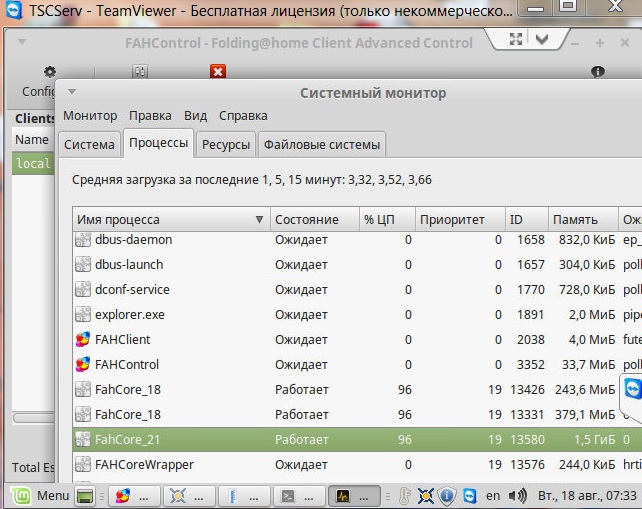The width and height of the screenshot is (642, 509).
Task: Select the dbus-daemon process name
Action: click(x=133, y=240)
